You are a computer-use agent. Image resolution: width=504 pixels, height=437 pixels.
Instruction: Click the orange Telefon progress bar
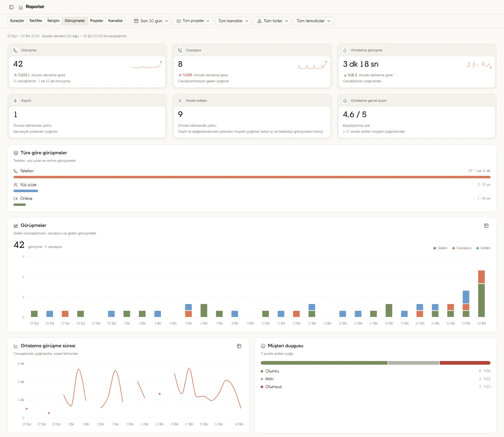pyautogui.click(x=252, y=177)
